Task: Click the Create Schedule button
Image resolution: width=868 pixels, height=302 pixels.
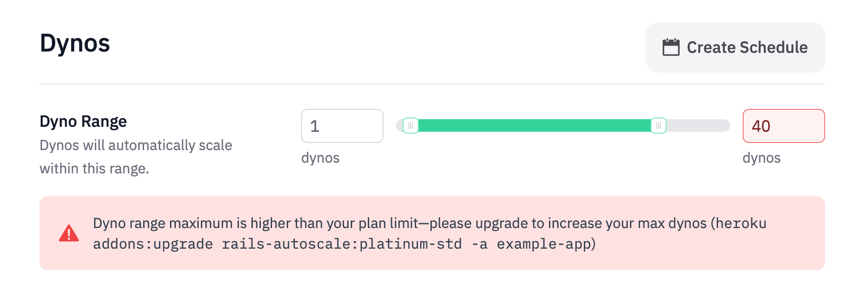Action: (735, 47)
